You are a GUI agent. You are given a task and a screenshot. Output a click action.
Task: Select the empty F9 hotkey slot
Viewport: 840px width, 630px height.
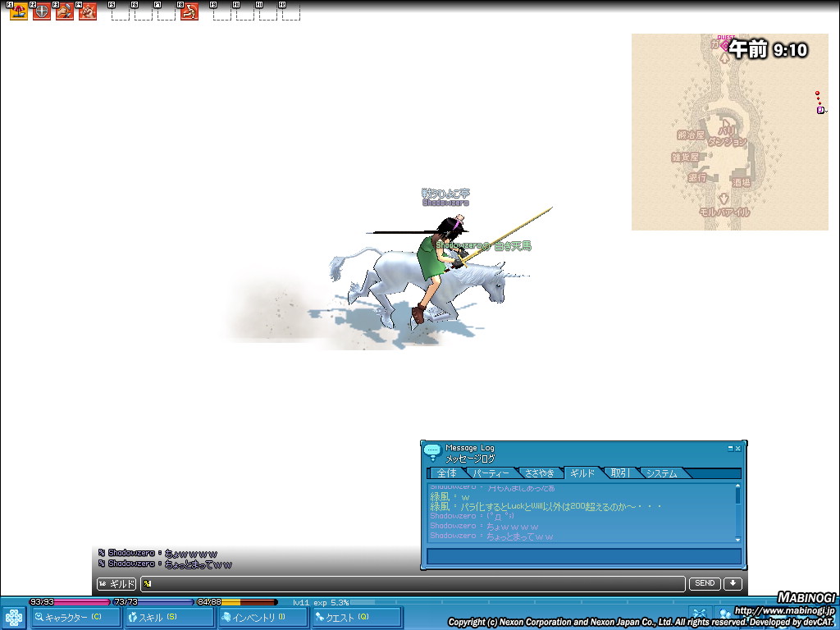(x=221, y=11)
